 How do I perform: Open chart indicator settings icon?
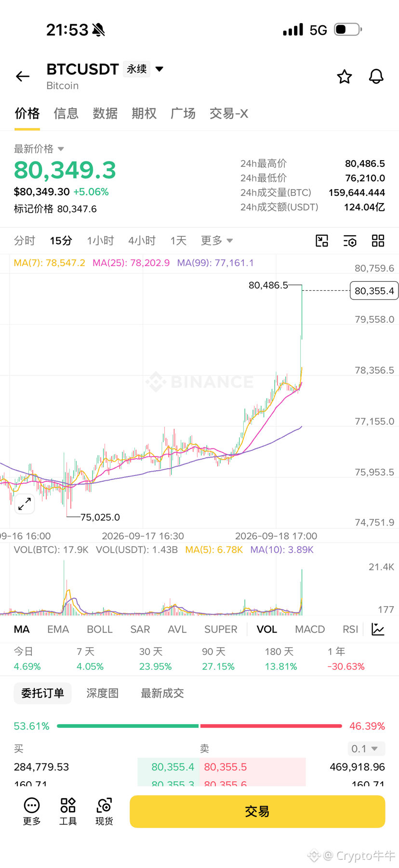click(x=350, y=241)
